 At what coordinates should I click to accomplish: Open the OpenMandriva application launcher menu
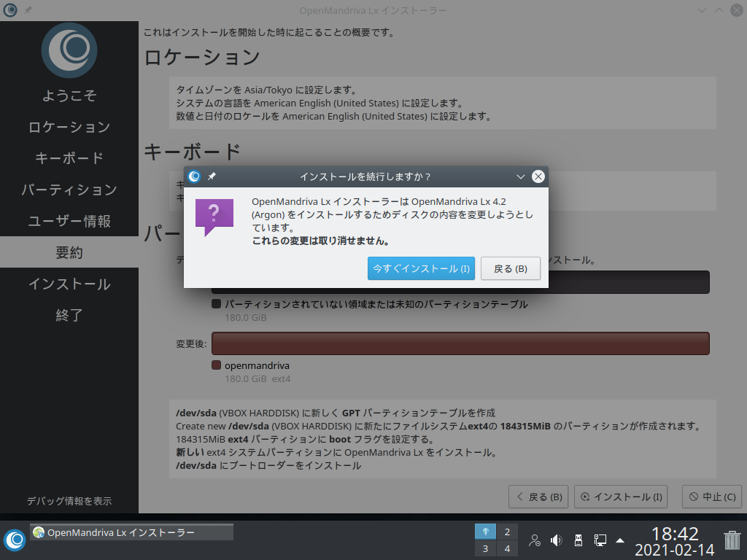[15, 540]
